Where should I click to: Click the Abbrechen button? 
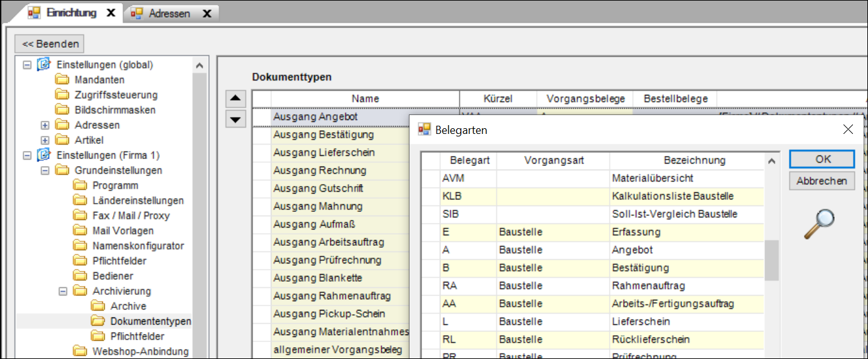point(822,181)
